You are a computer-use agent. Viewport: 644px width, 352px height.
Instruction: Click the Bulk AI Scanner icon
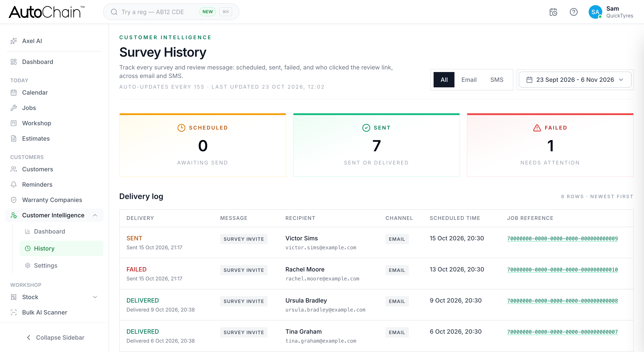click(x=14, y=312)
